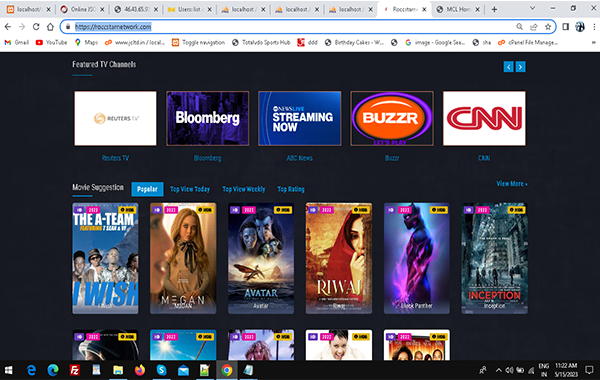Switch to Top View Today tab
The width and height of the screenshot is (600, 380).
[x=190, y=189]
